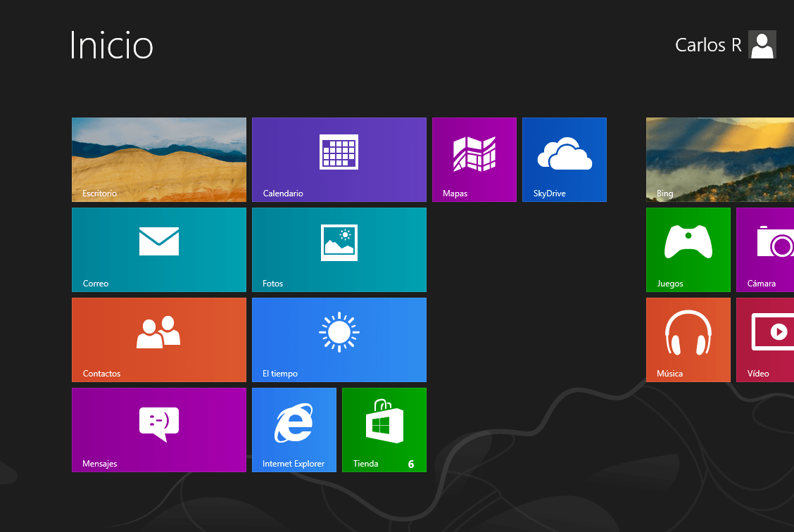Click the Calendario tile label
The image size is (794, 532).
(x=283, y=194)
